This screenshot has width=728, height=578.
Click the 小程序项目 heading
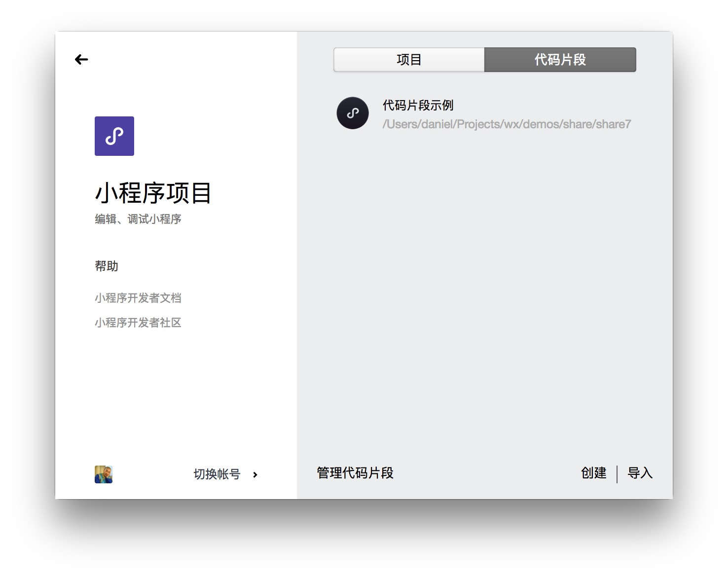click(153, 193)
